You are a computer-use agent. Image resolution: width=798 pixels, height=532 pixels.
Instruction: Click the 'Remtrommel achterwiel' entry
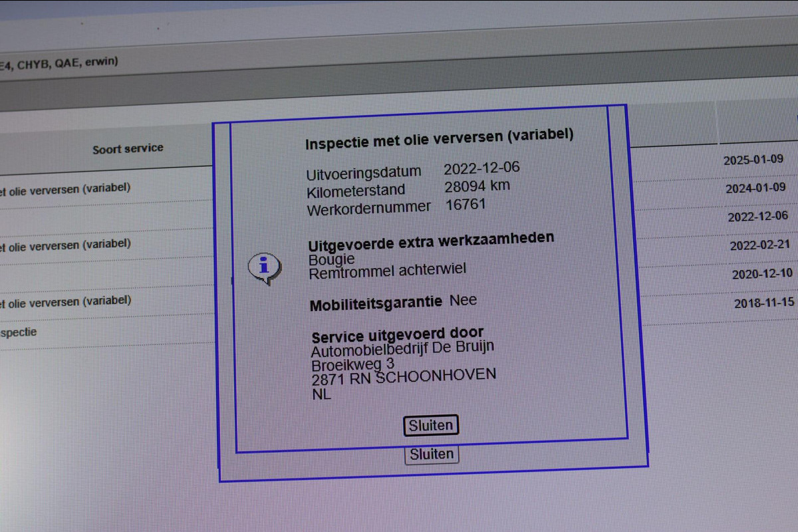click(x=388, y=271)
